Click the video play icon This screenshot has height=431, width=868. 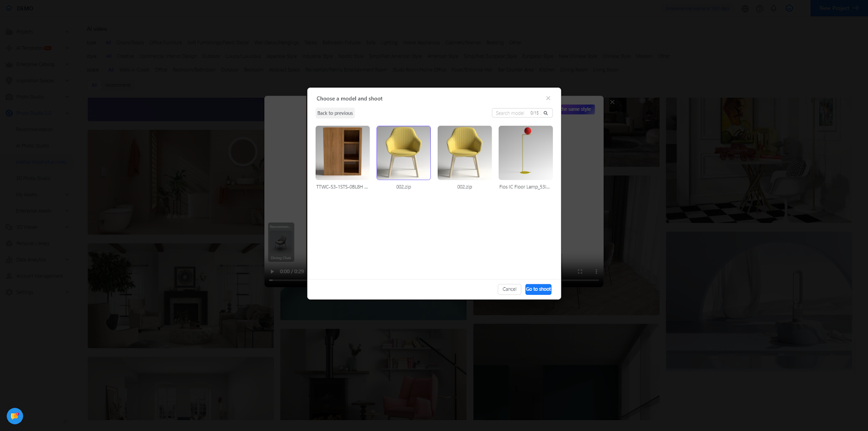point(272,271)
